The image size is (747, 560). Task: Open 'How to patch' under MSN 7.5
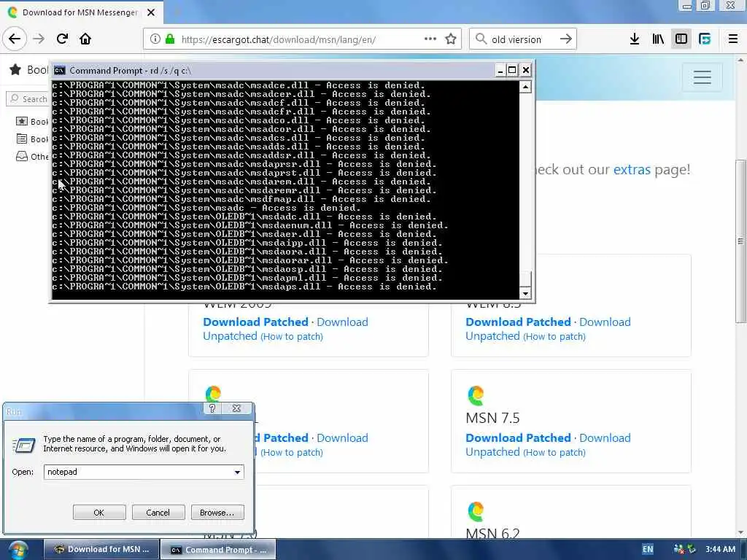pyautogui.click(x=554, y=452)
